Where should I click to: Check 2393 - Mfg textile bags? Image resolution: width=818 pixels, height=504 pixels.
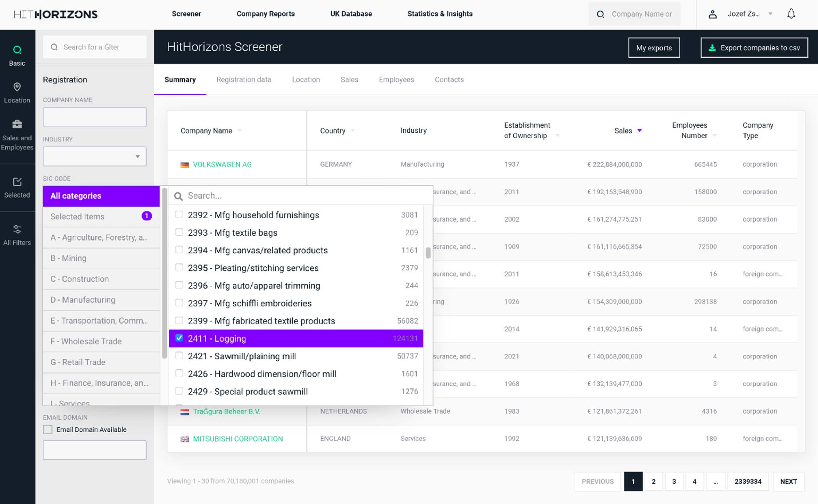click(179, 232)
